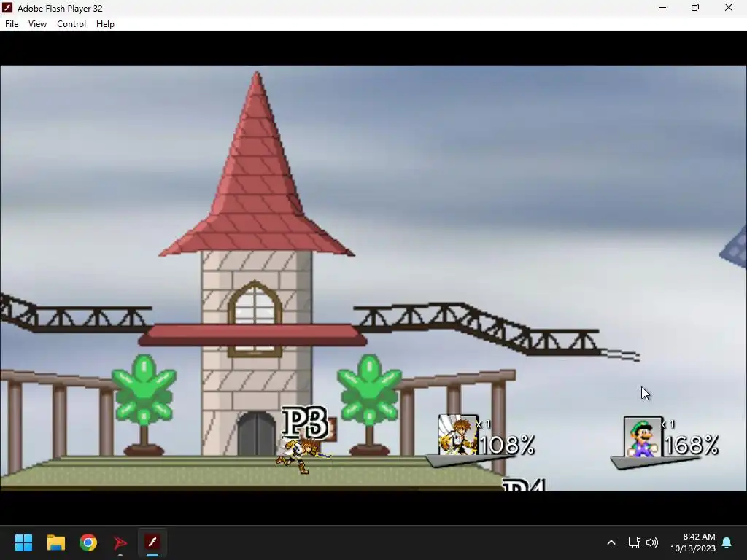This screenshot has height=560, width=747.
Task: Open the network status tray icon
Action: click(x=634, y=542)
